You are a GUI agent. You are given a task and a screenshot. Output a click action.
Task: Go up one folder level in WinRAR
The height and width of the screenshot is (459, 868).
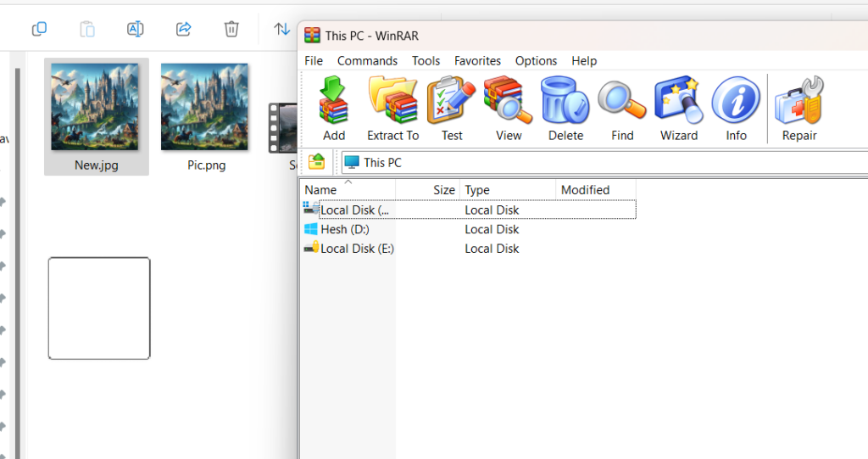[x=317, y=162]
